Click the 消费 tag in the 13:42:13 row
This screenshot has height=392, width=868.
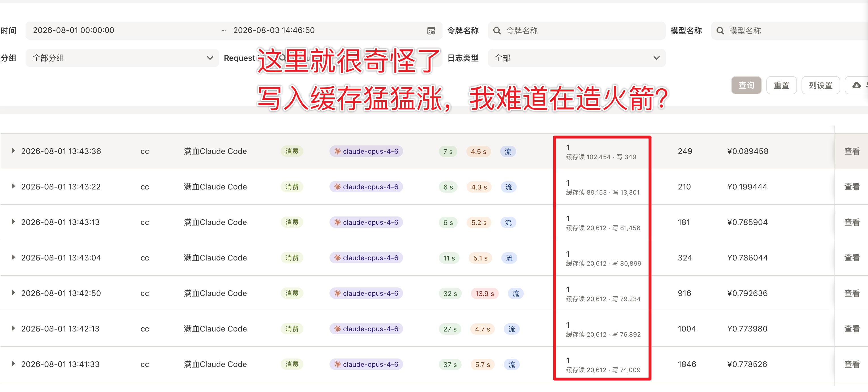[292, 329]
